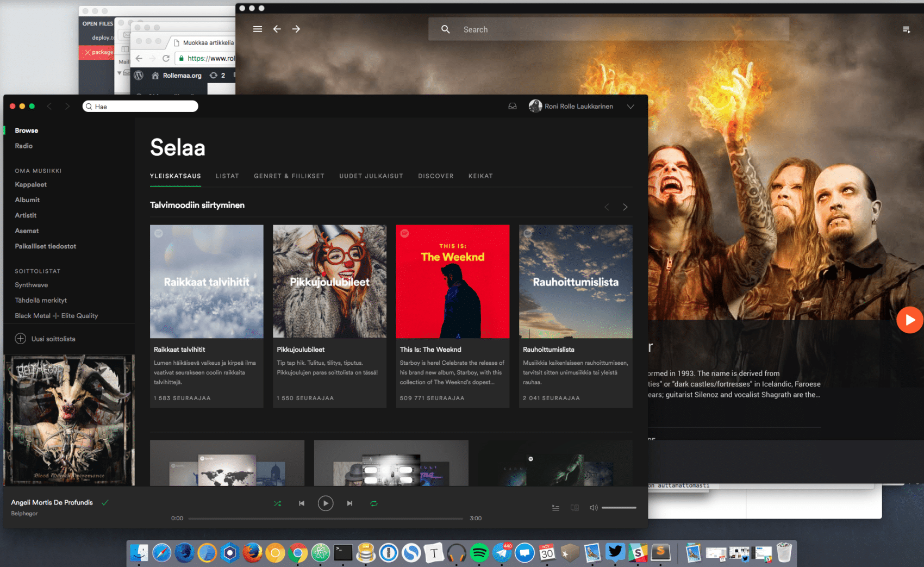Open Radio in the Spotify sidebar
This screenshot has height=567, width=924.
[24, 146]
